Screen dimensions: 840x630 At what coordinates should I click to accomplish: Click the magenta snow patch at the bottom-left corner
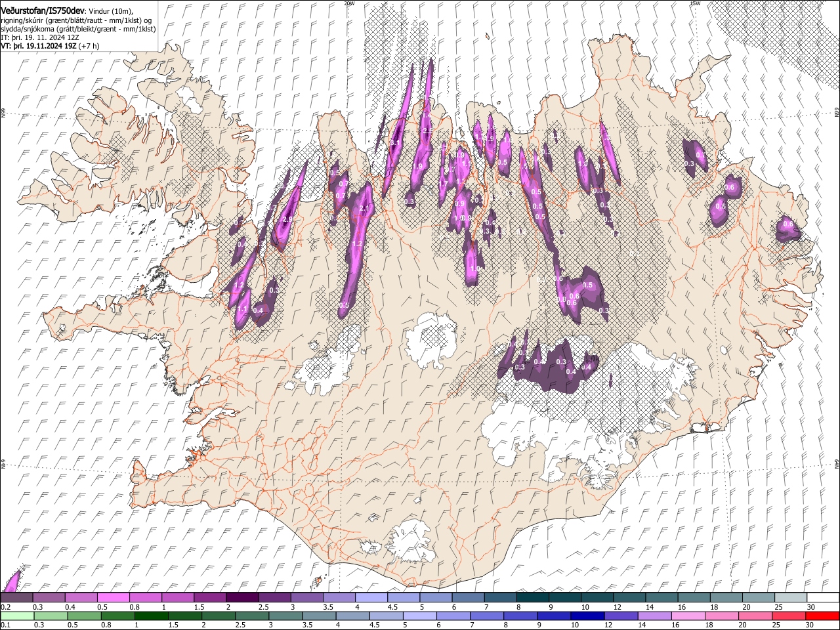pyautogui.click(x=11, y=582)
